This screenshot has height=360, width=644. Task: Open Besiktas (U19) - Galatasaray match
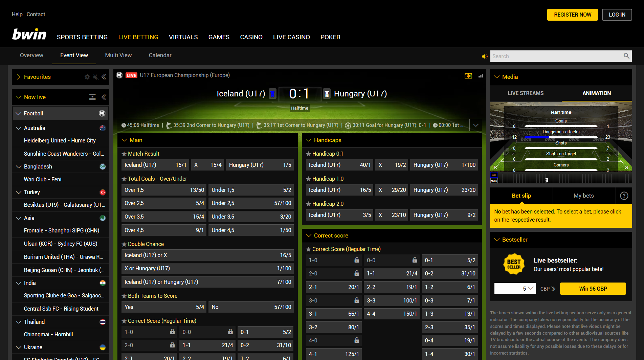coord(64,205)
